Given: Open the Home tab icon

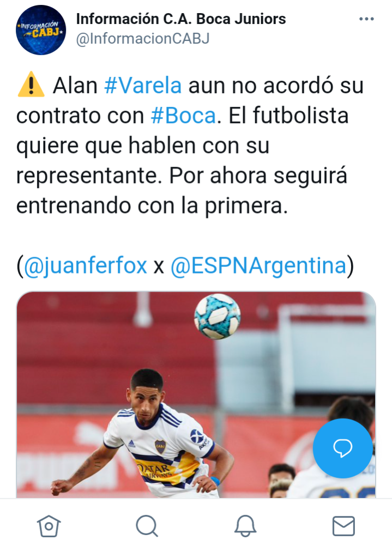Looking at the screenshot, I should tap(49, 526).
